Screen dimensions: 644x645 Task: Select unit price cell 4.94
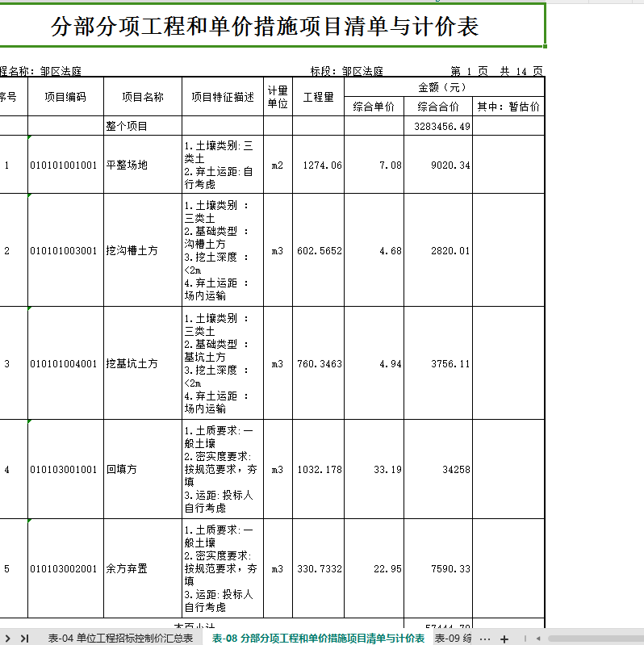(x=374, y=363)
